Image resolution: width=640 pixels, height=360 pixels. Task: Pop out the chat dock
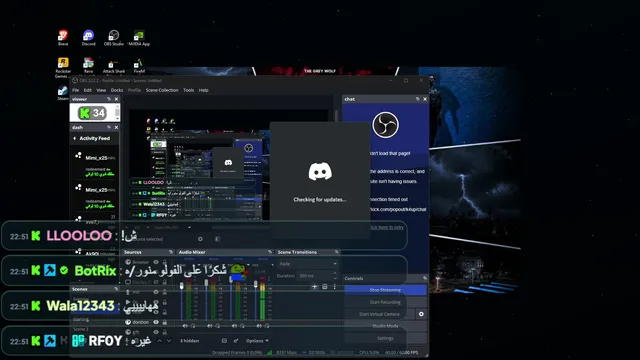[418, 99]
